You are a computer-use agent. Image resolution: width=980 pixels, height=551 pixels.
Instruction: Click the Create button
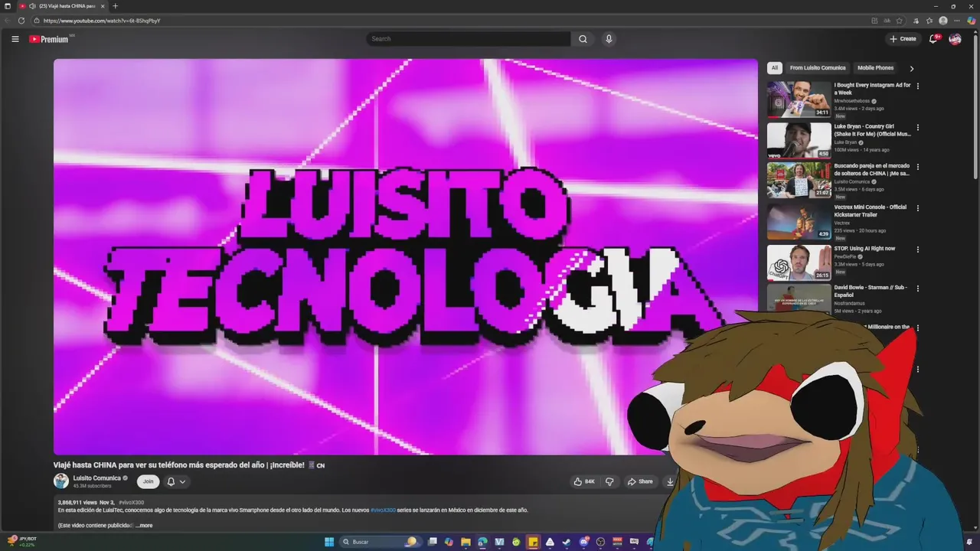(903, 39)
